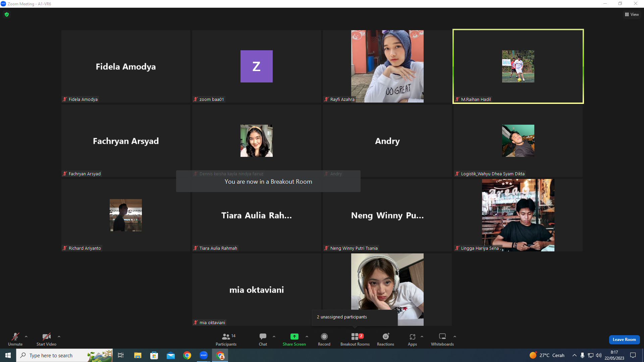Screen dimensions: 644x362
Task: Open Whiteboards
Action: click(442, 339)
